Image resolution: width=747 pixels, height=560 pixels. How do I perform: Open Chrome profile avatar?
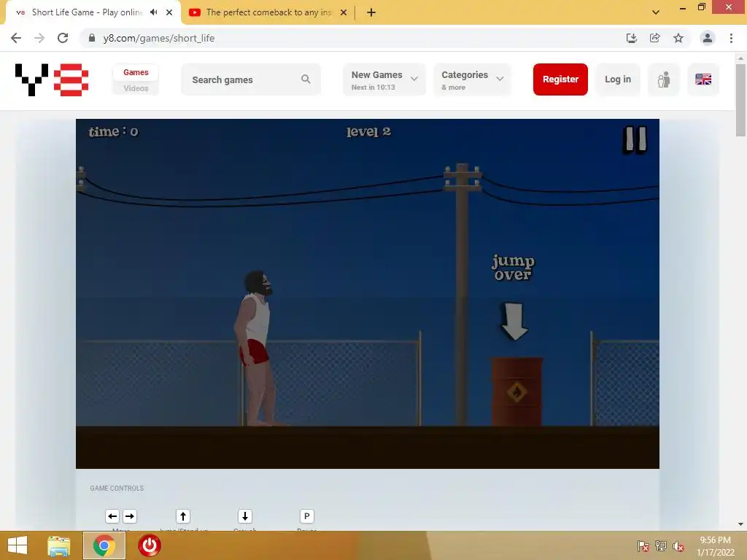tap(708, 38)
